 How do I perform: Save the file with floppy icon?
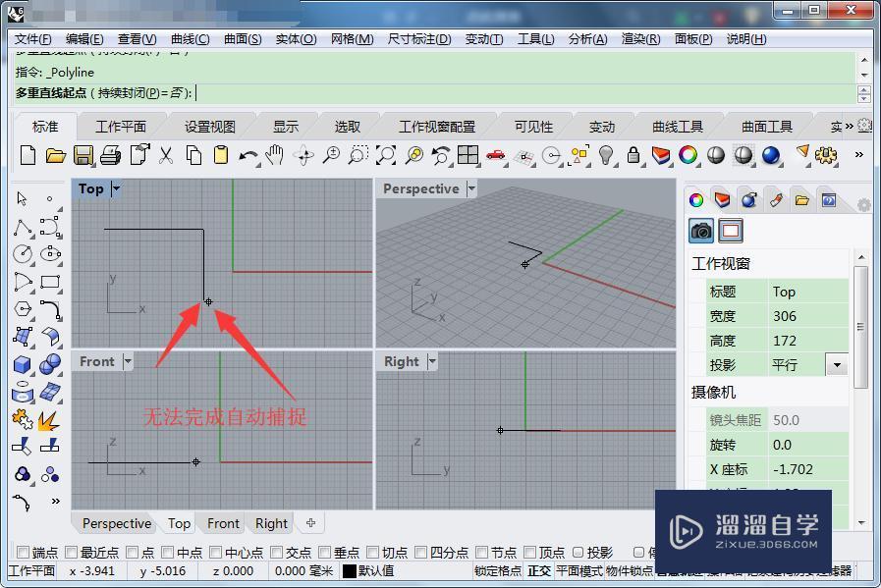(83, 155)
